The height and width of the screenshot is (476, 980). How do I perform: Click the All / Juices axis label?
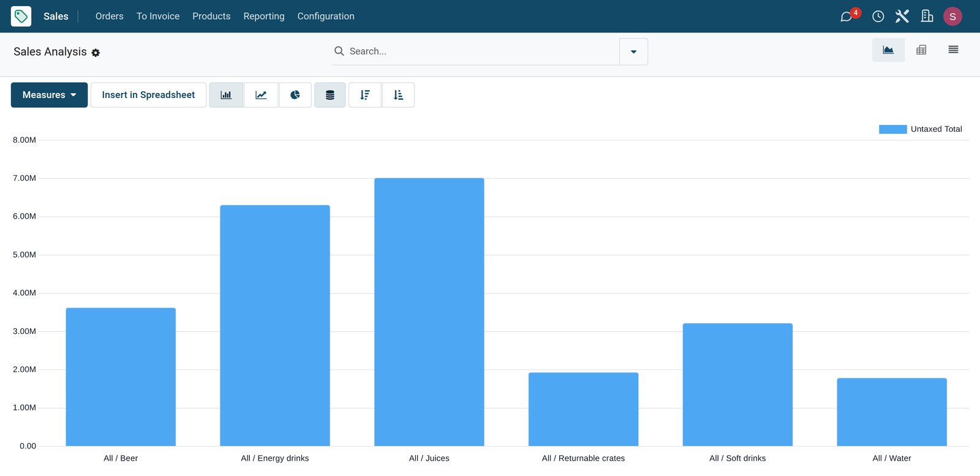[x=429, y=458]
